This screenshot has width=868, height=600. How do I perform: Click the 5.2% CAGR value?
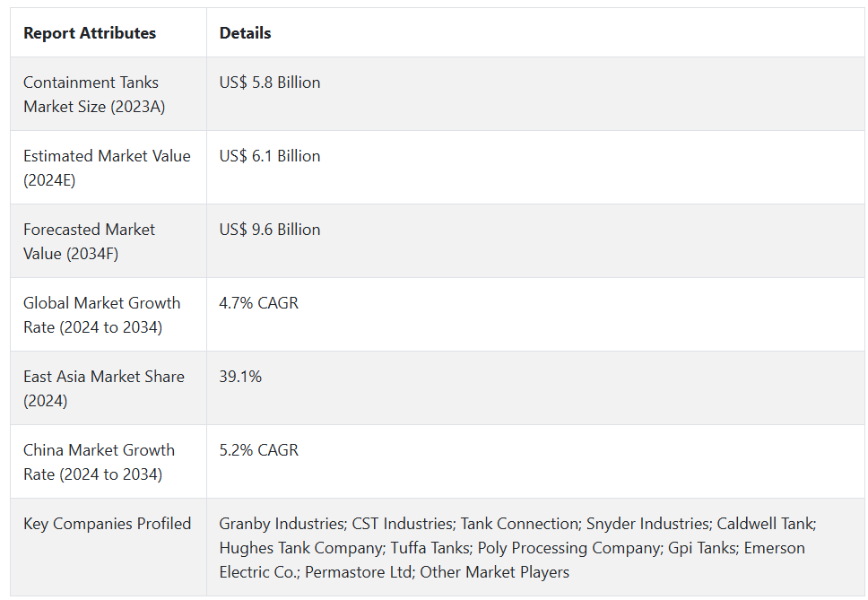pos(258,450)
